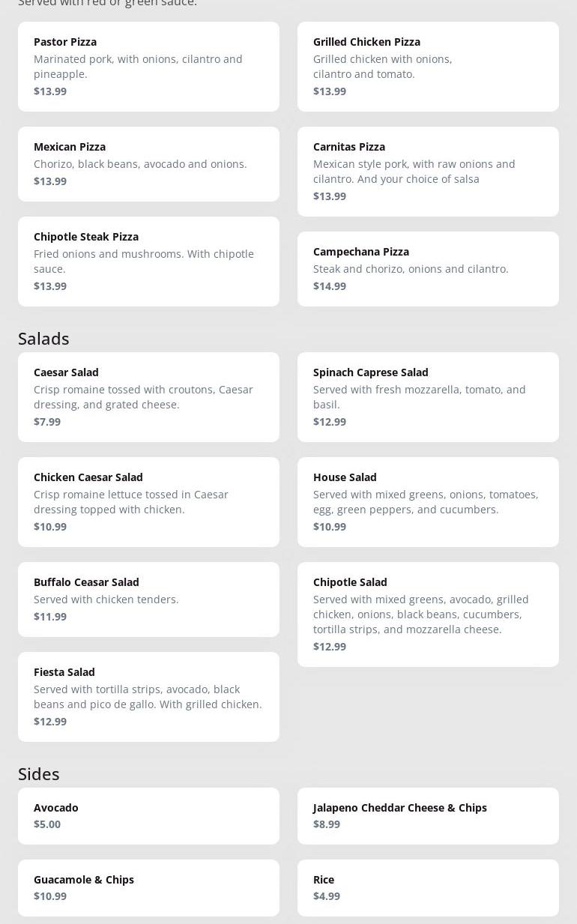Viewport: 577px width, 924px height.
Task: Select the Caesar Salad card
Action: click(148, 397)
